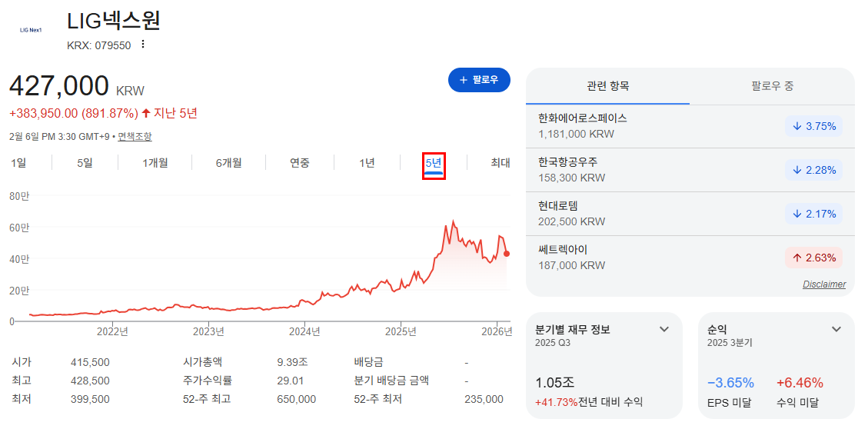The width and height of the screenshot is (868, 429).
Task: Expand the 분기별 재무 정보 card chevron
Action: click(x=664, y=329)
